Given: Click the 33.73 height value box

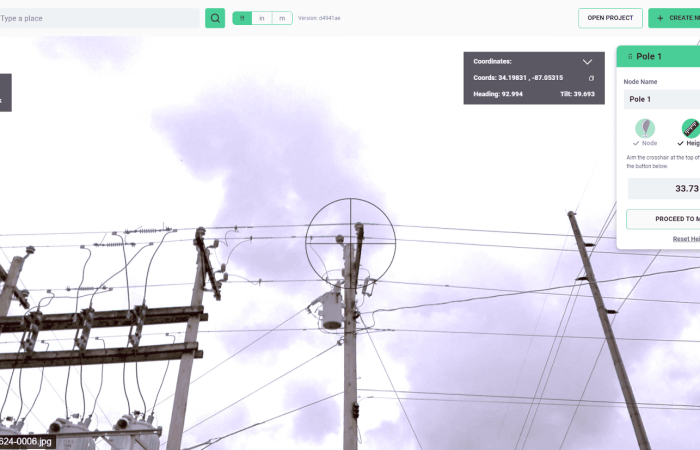Looking at the screenshot, I should [663, 188].
